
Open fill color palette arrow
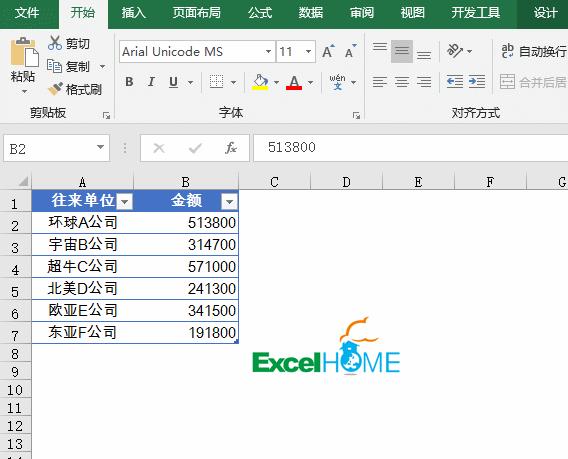click(x=276, y=82)
